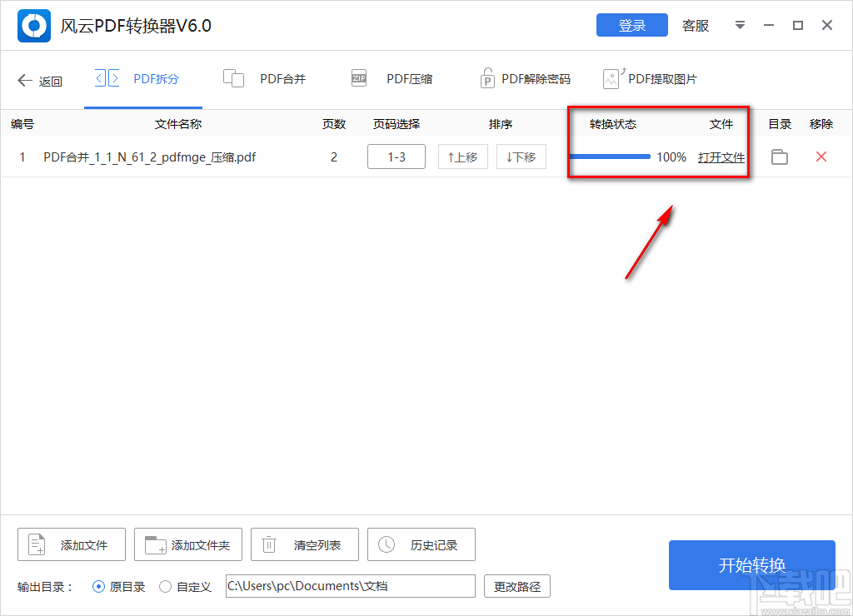Screen dimensions: 853x616
Task: Open the dropdown arrow near 客服
Action: (x=740, y=25)
